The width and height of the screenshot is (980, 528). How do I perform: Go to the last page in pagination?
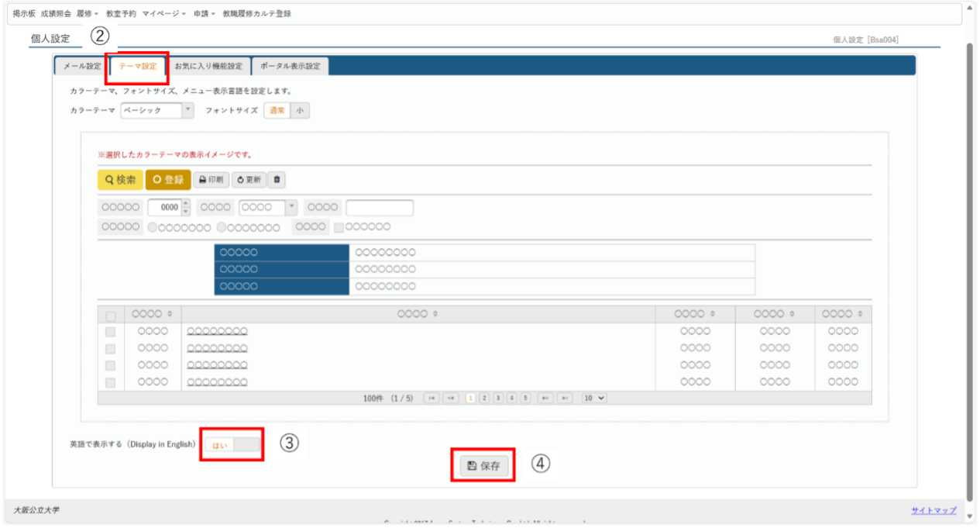(x=566, y=398)
